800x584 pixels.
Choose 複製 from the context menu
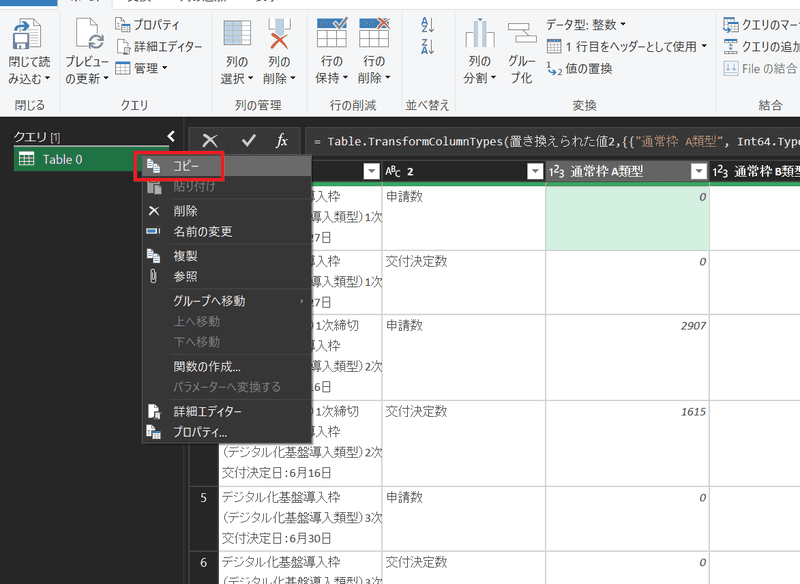185,256
